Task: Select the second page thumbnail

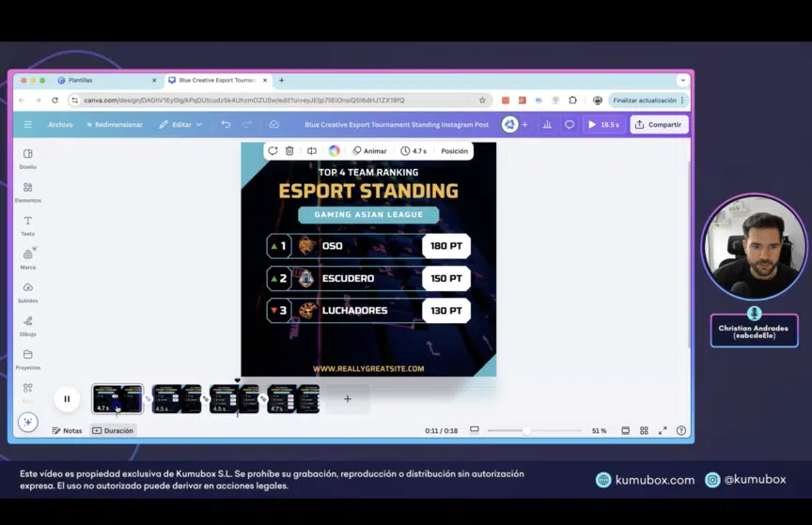Action: 177,398
